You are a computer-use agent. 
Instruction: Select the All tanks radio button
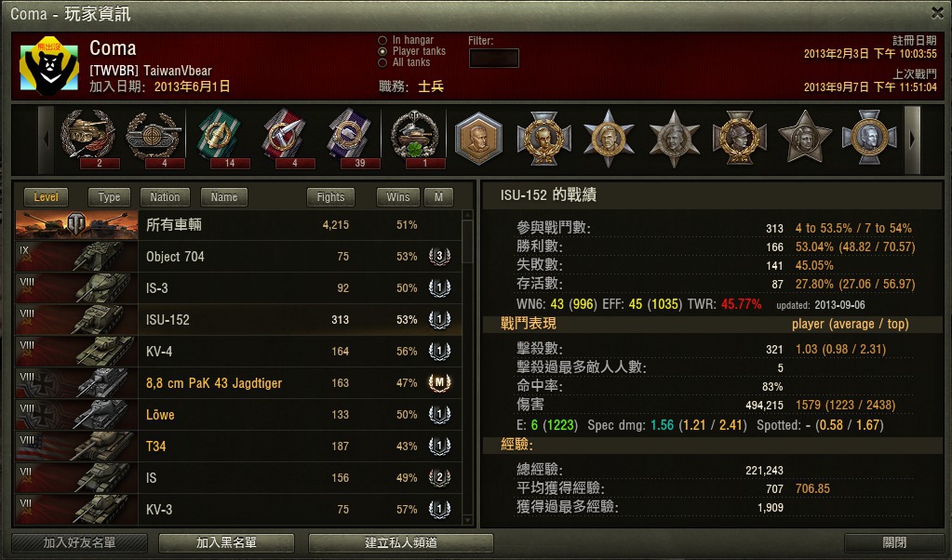click(x=382, y=62)
